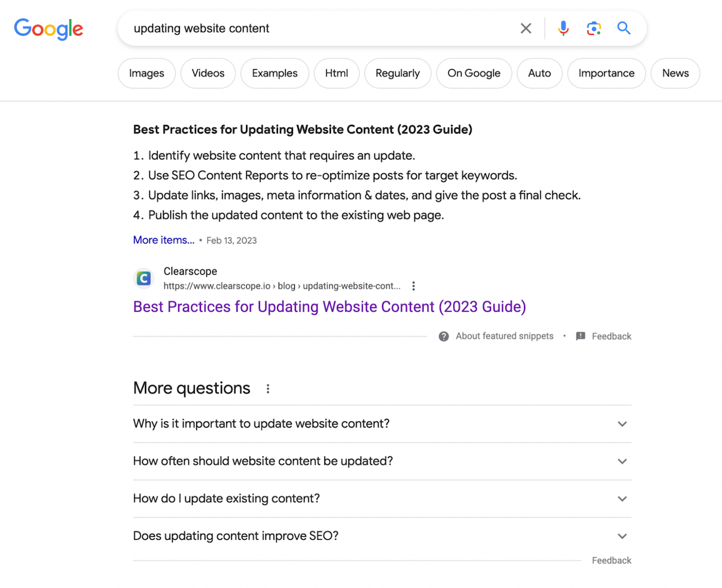Clear the search box with X icon
The height and width of the screenshot is (588, 722).
pos(526,28)
